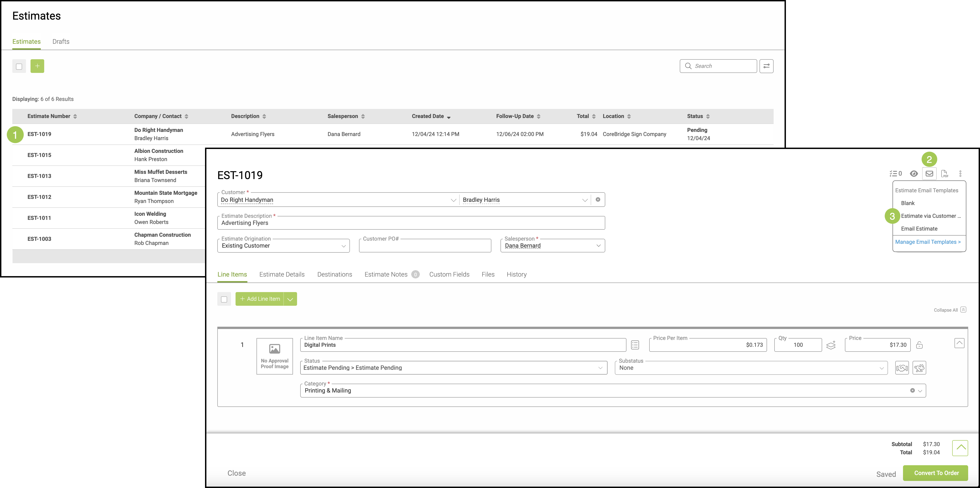
Task: Click the Convert To Order button
Action: tap(936, 473)
